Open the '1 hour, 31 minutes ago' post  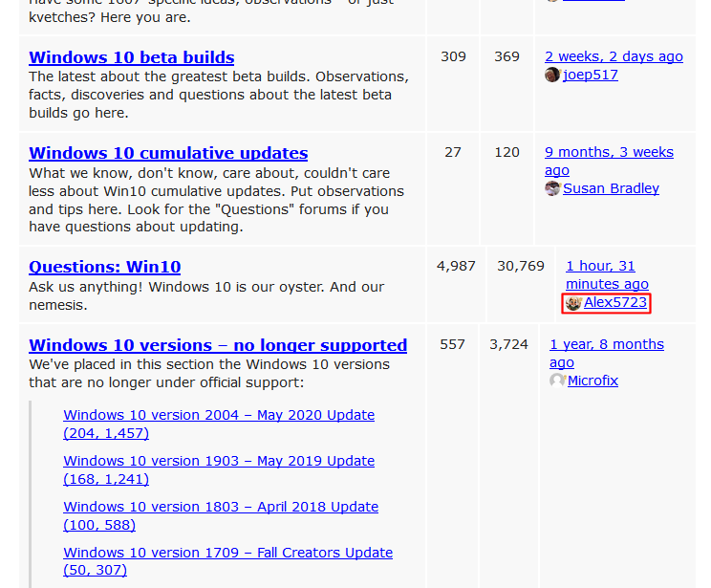click(x=607, y=275)
